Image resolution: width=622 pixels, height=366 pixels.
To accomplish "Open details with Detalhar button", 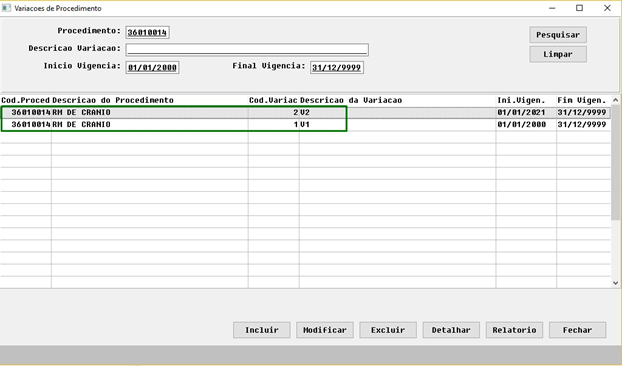I will 451,330.
